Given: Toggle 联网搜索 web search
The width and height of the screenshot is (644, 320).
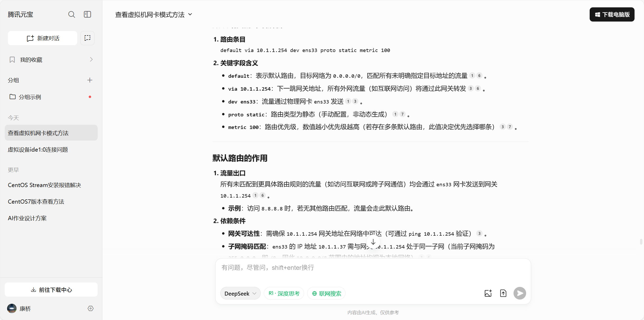Looking at the screenshot, I should click(327, 293).
